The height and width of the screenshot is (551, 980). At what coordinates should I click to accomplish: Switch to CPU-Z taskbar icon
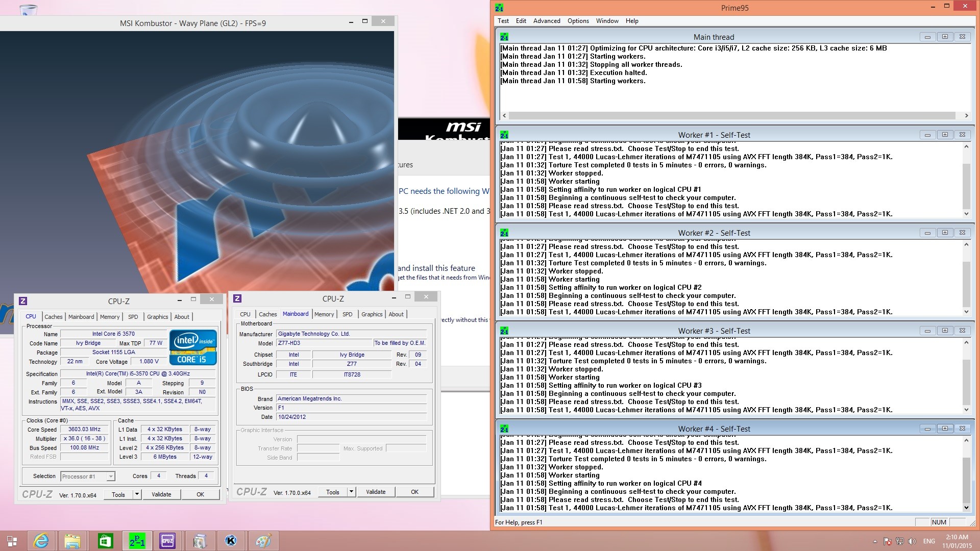167,541
